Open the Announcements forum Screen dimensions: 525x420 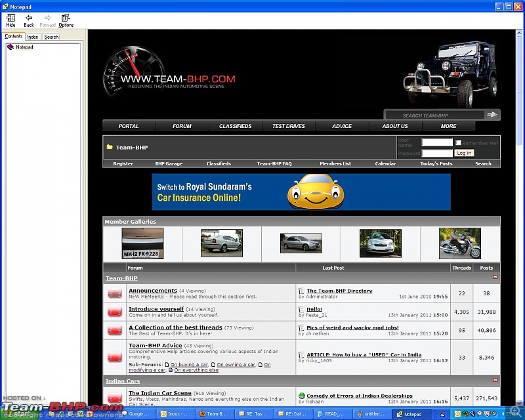153,291
